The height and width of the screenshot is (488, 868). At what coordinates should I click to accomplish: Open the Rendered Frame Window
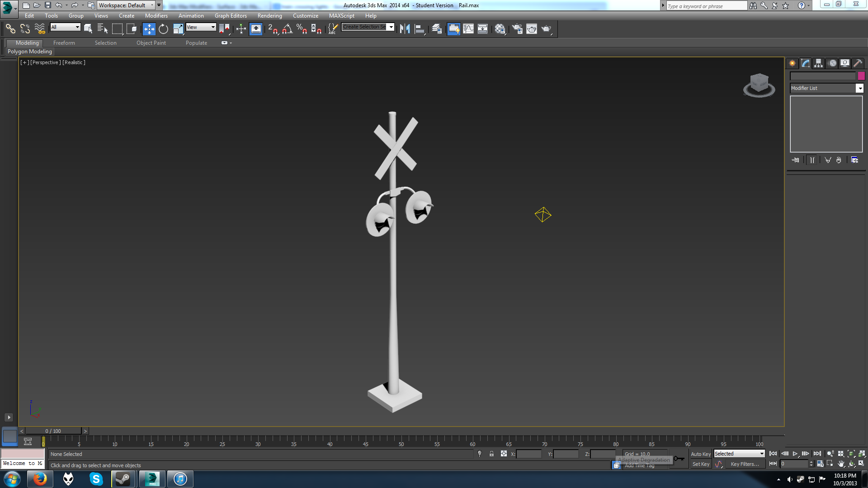coord(532,29)
